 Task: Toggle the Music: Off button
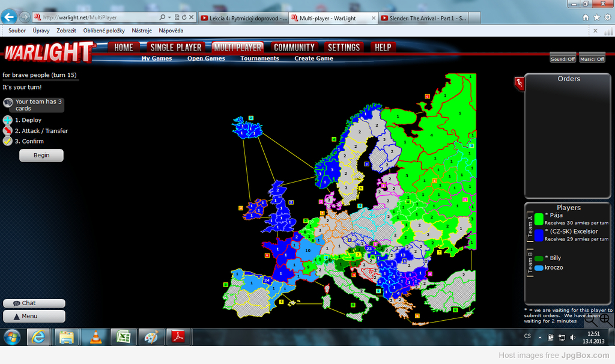click(592, 59)
